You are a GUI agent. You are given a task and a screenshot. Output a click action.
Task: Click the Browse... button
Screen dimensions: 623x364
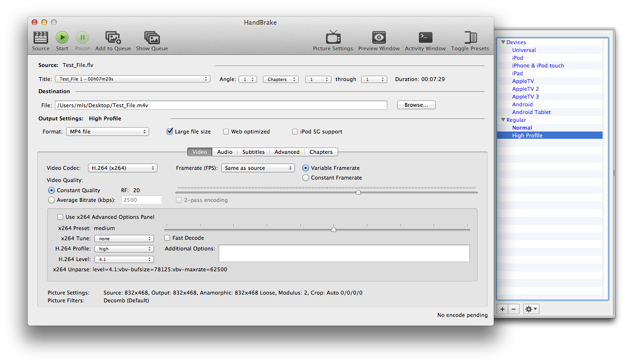pos(416,105)
